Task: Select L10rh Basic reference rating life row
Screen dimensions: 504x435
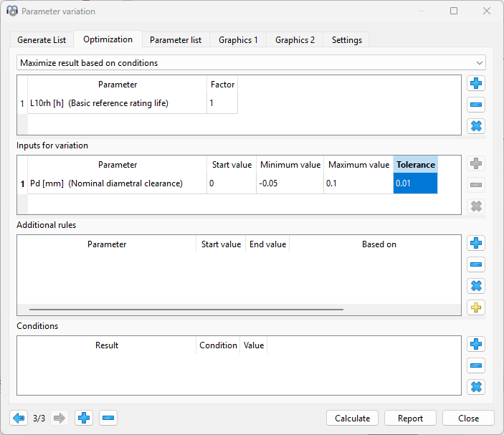Action: click(x=117, y=102)
